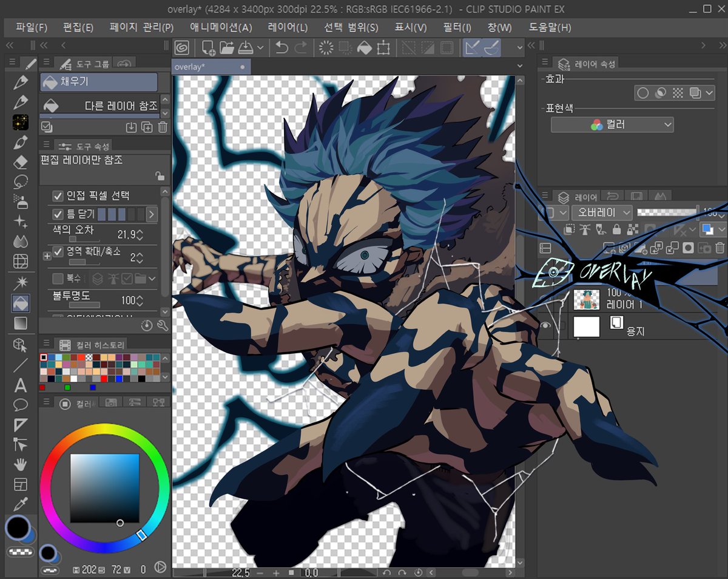Delete sub tool with trash icon
Image resolution: width=728 pixels, height=579 pixels.
coord(163,127)
